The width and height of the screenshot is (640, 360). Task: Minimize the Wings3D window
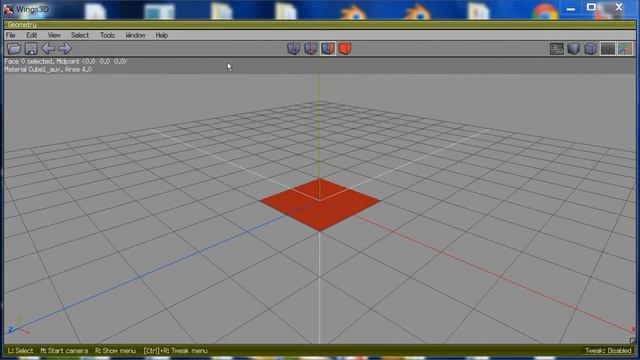click(571, 8)
